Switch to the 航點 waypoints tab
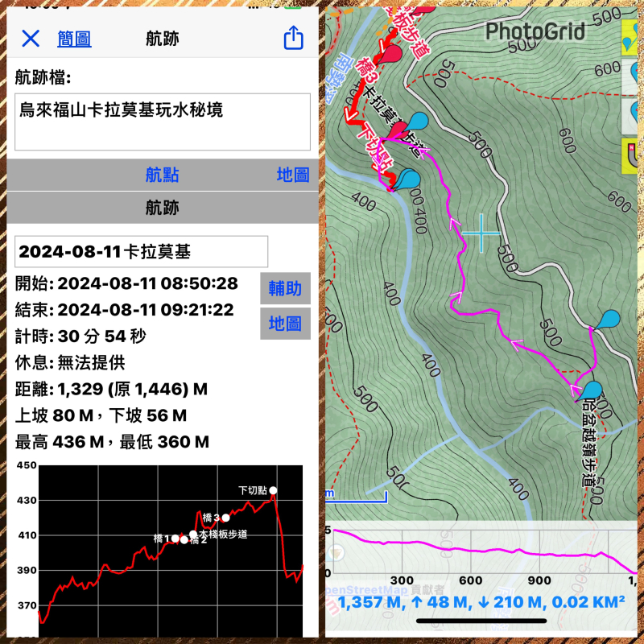The height and width of the screenshot is (644, 644). coord(162,175)
